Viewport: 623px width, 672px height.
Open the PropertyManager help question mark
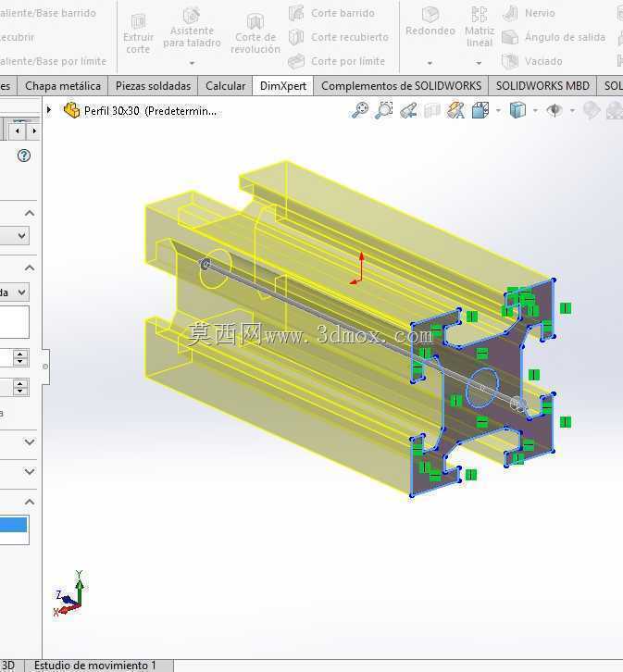pos(24,156)
